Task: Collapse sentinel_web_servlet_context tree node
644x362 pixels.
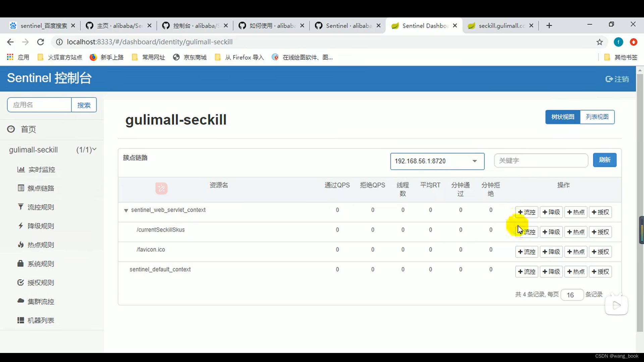Action: 126,210
